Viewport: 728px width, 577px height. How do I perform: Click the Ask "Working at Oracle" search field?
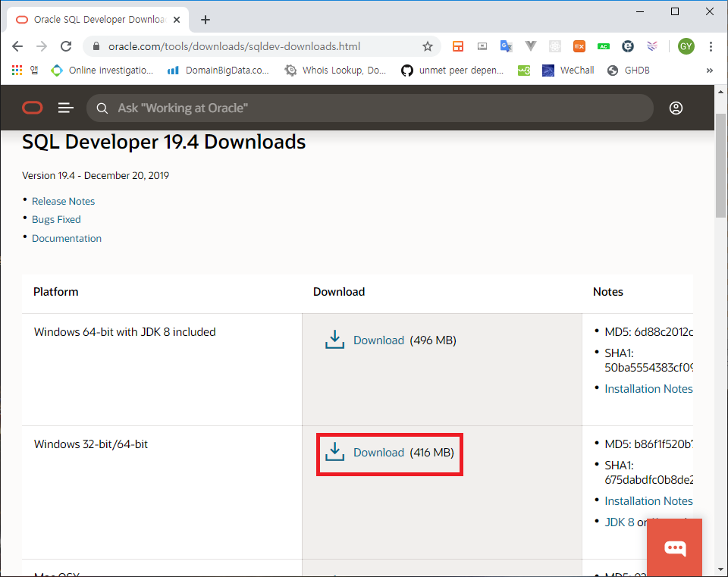click(x=369, y=108)
